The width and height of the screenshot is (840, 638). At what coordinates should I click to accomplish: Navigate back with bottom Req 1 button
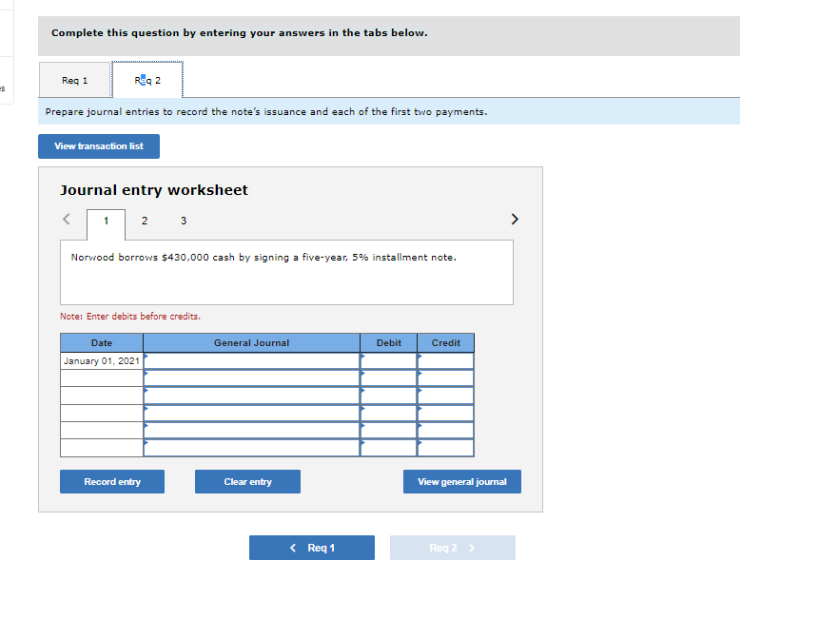(x=312, y=548)
